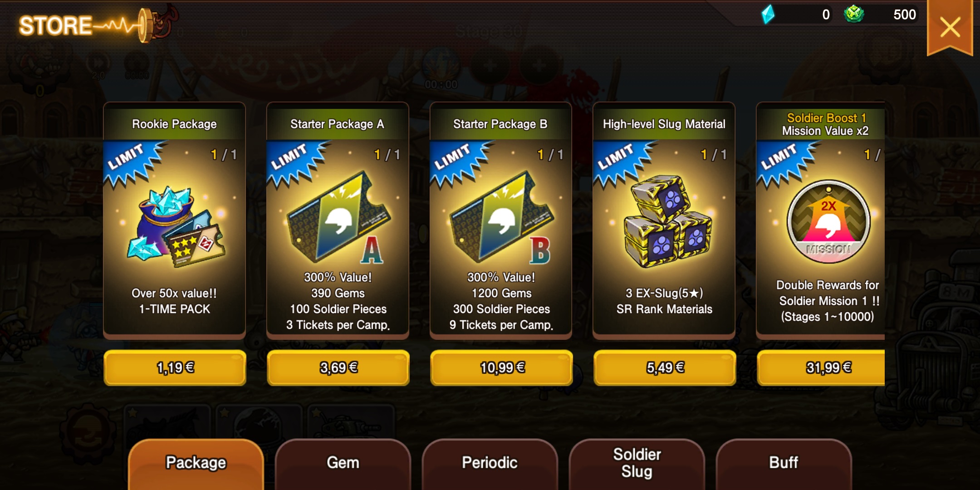Tap the Starter Package B ticket icon
Screen dimensions: 980x490
[502, 218]
